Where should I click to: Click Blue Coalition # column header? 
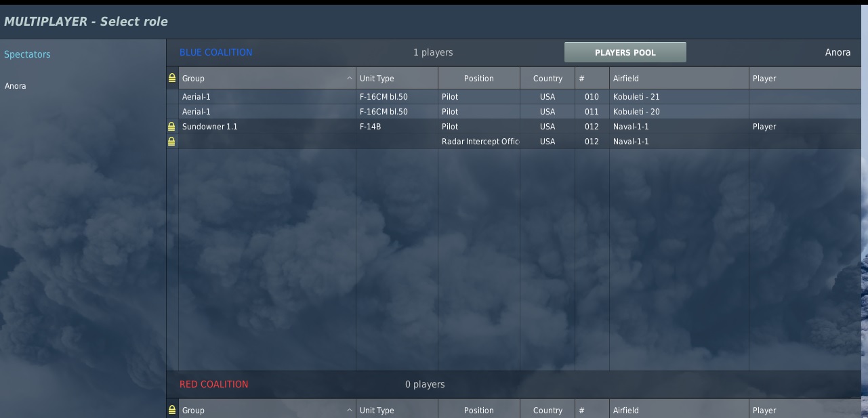coord(592,79)
